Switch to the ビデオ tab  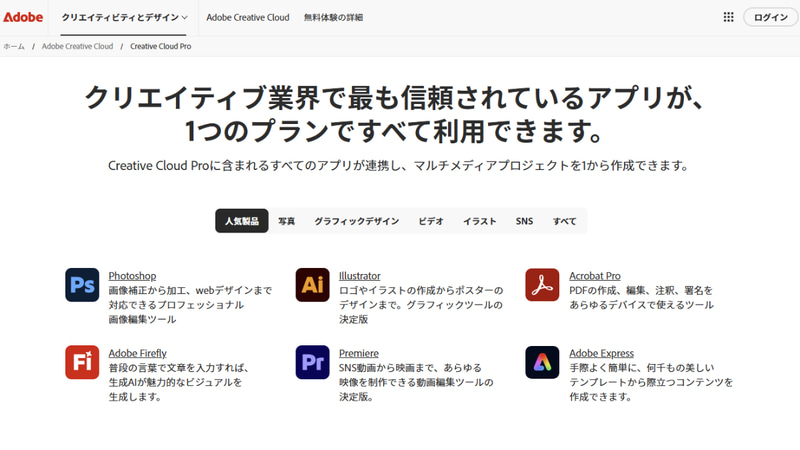click(431, 221)
